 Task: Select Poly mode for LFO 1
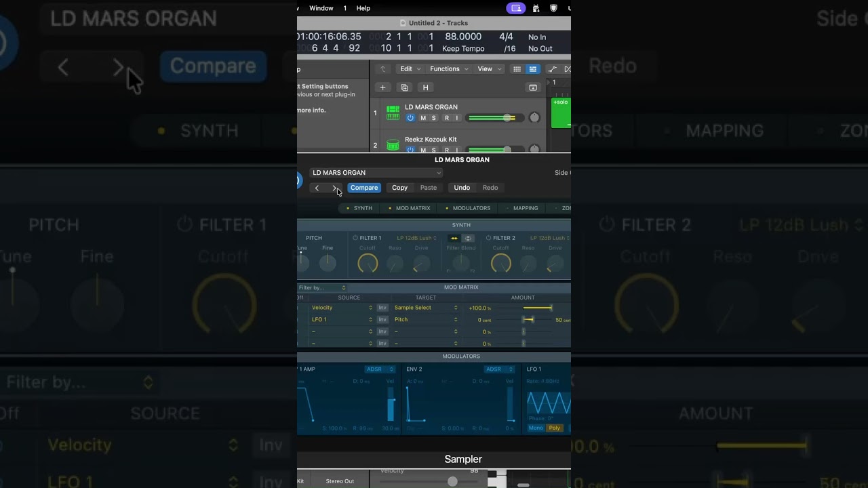555,428
